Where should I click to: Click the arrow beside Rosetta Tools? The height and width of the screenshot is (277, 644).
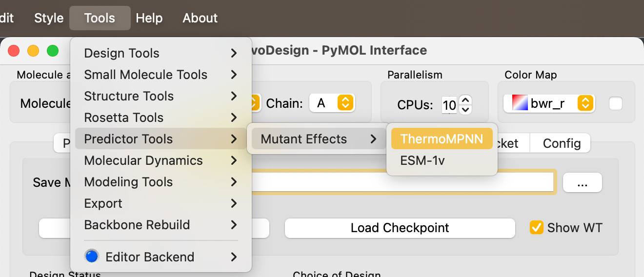(x=234, y=118)
